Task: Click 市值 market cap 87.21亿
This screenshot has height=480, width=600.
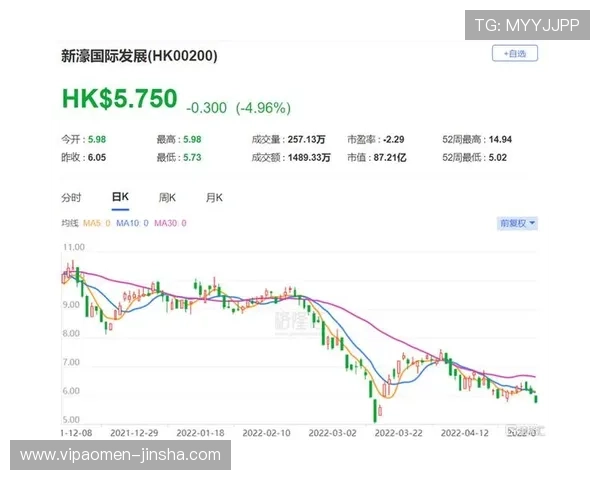Action: (x=377, y=157)
